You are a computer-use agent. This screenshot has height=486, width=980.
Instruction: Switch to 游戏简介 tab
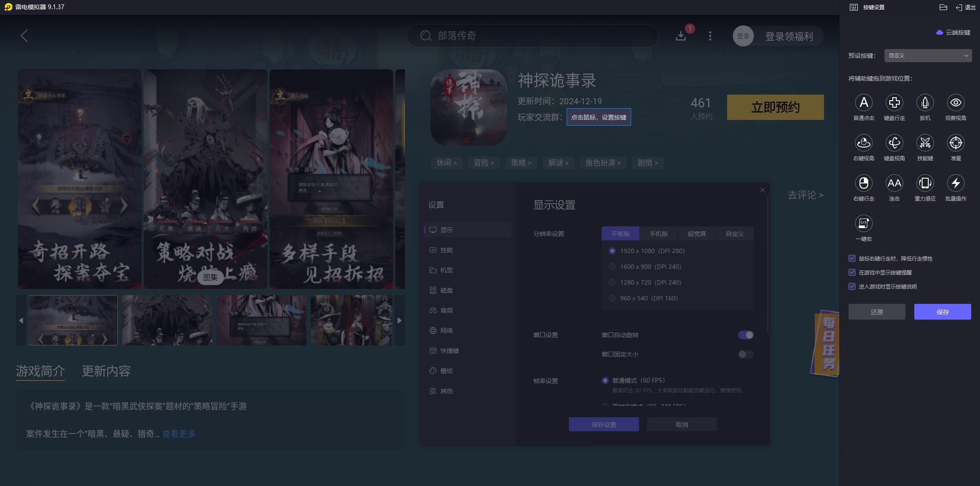point(40,371)
